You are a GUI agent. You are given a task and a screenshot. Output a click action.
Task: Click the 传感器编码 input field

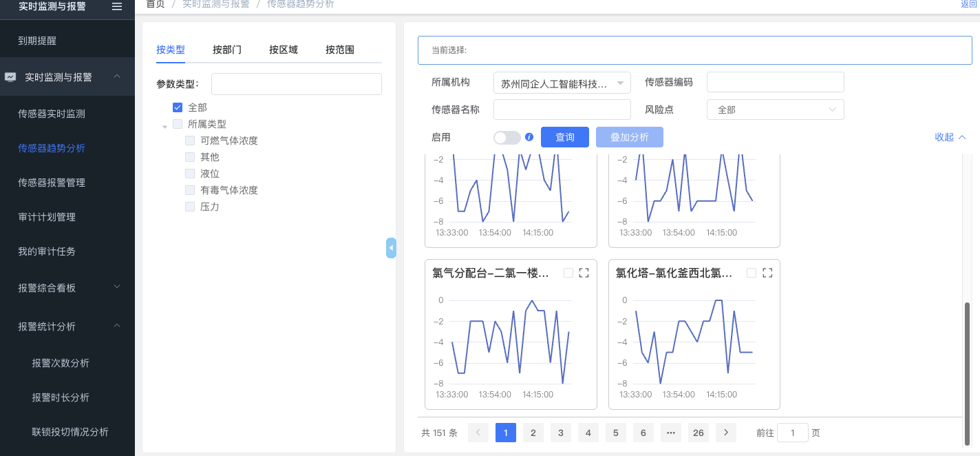pyautogui.click(x=775, y=82)
